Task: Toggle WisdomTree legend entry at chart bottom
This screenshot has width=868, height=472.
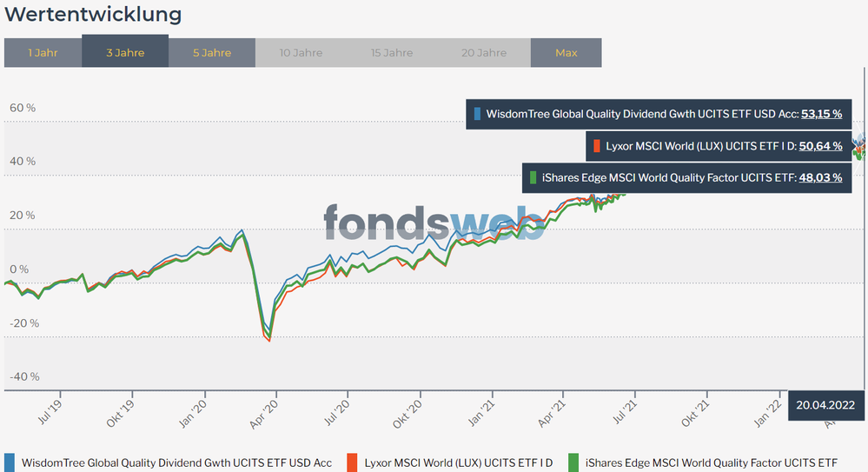Action: click(x=169, y=462)
